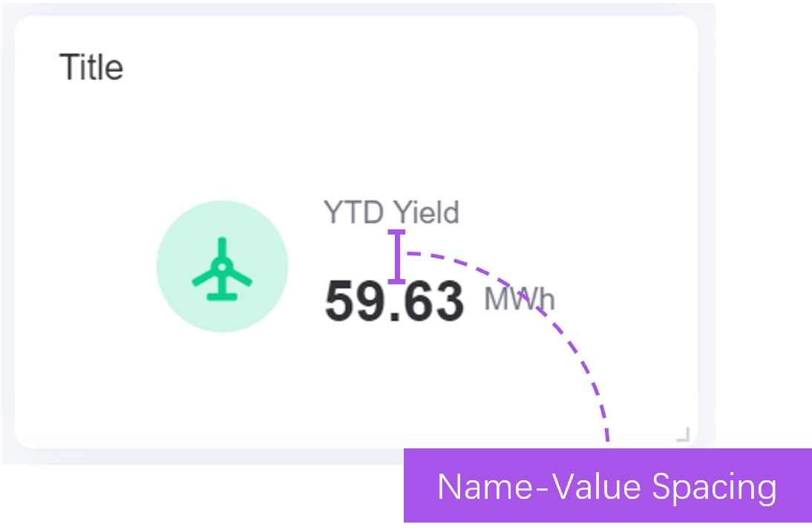
Task: Click the Name-Value Spacing purple callout
Action: pyautogui.click(x=607, y=486)
